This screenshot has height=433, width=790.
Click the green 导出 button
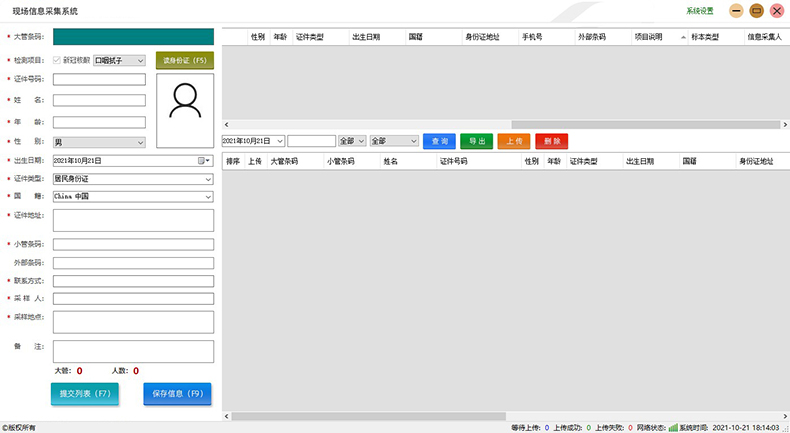point(477,141)
